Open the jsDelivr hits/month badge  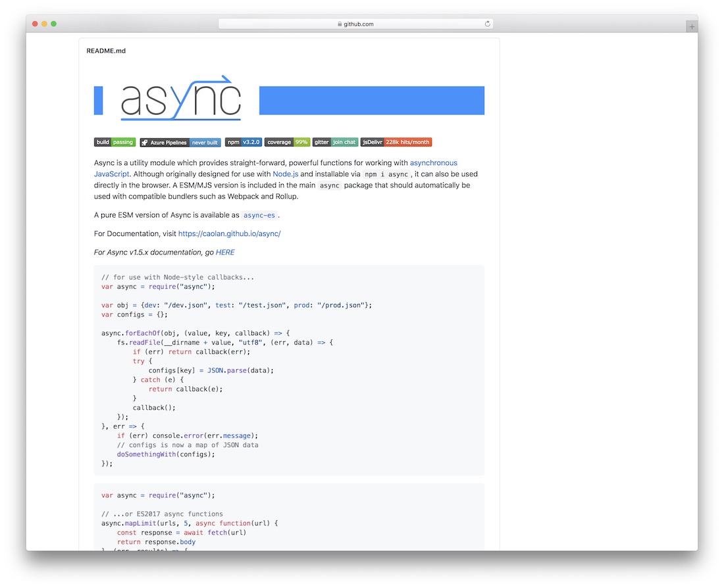[396, 142]
